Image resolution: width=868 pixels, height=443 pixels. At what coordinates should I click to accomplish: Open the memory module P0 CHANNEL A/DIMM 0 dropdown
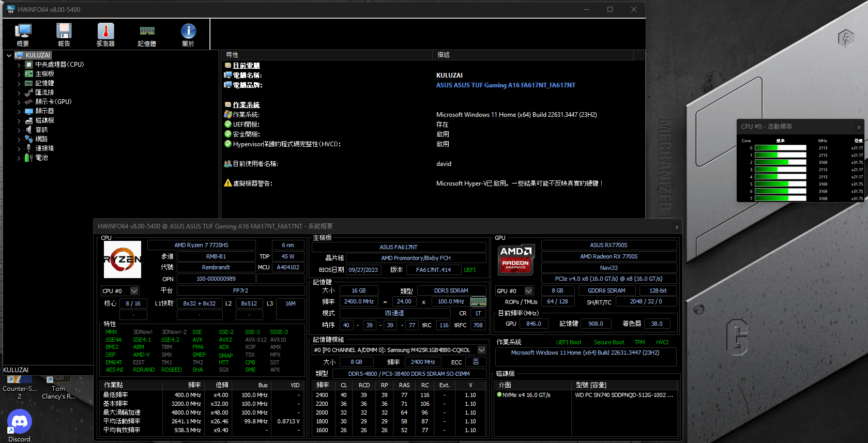[481, 350]
